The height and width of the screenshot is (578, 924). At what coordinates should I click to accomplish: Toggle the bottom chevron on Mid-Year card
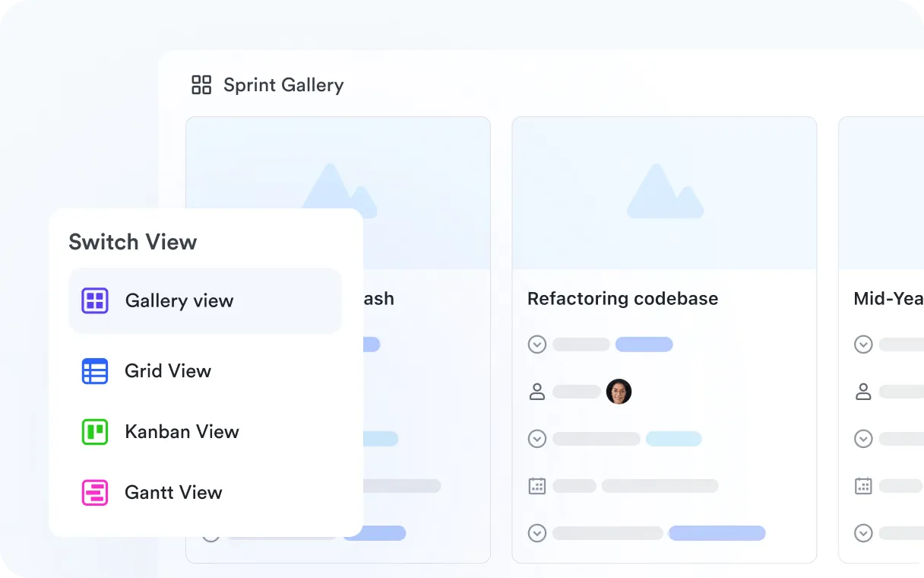(863, 533)
